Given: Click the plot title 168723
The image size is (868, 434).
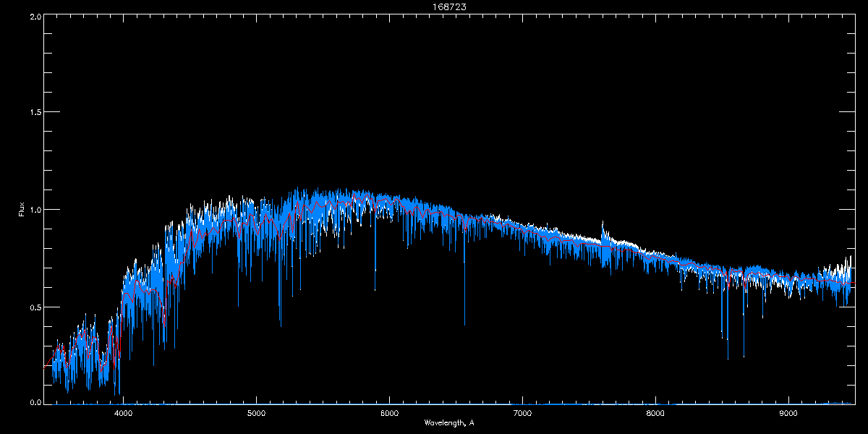Looking at the screenshot, I should click(449, 7).
